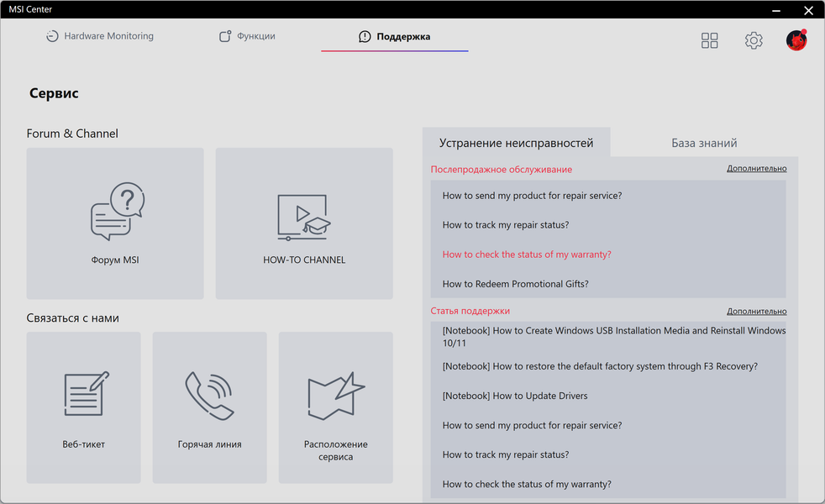Click the Forum & Channel heading

click(x=72, y=134)
